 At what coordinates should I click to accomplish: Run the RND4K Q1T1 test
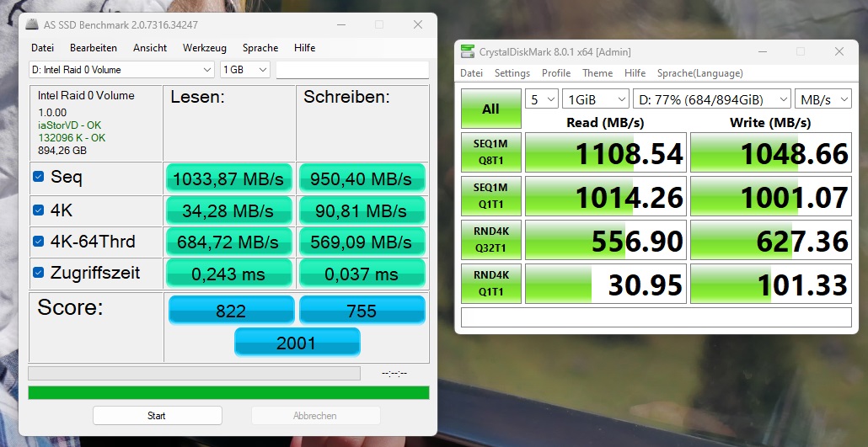491,283
